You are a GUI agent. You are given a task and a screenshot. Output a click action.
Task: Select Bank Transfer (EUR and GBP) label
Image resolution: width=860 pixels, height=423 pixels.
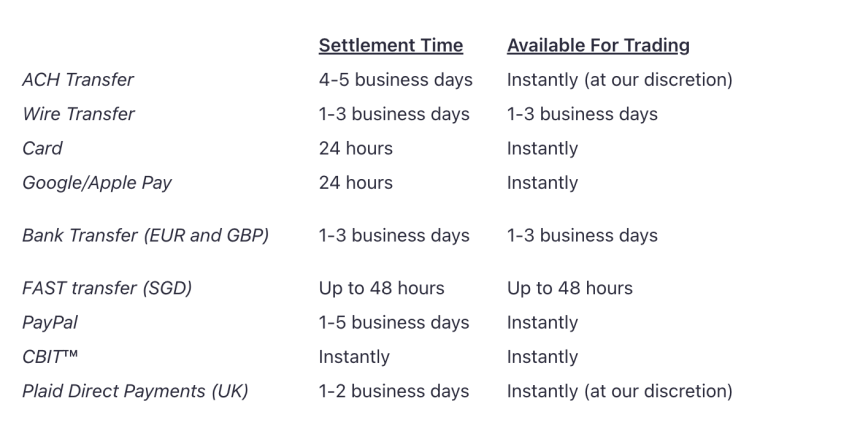145,236
